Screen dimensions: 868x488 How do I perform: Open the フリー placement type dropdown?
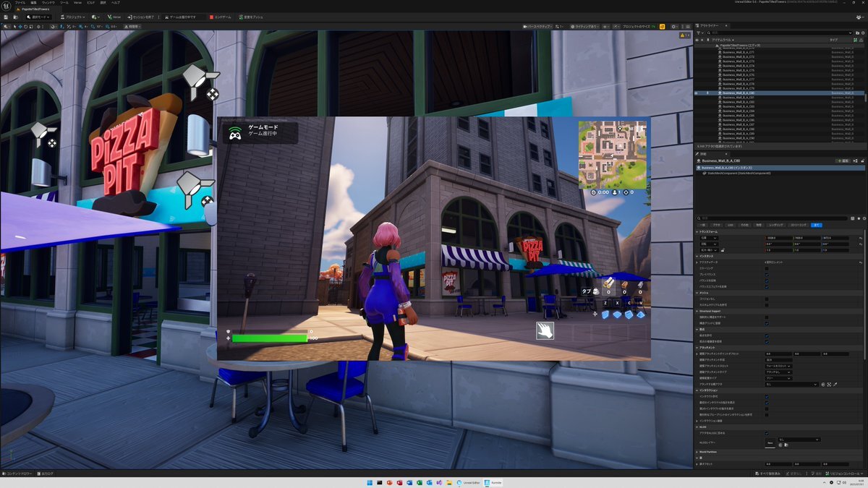tap(779, 377)
